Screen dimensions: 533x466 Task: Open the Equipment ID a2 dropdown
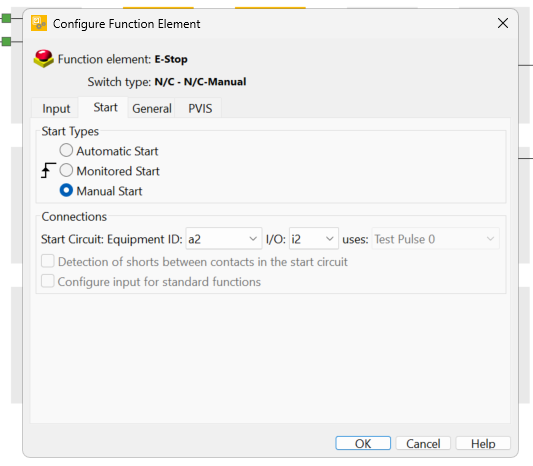(224, 239)
